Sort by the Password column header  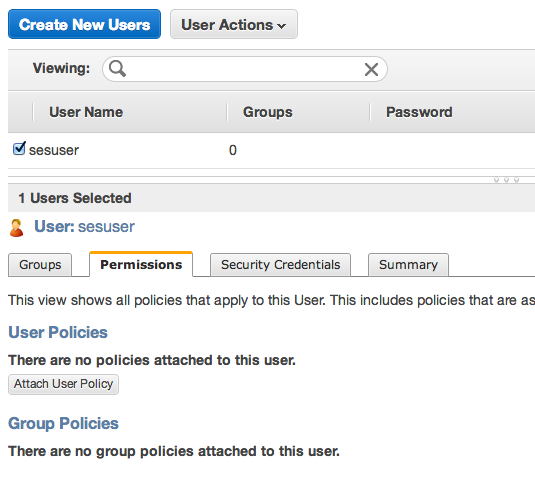pyautogui.click(x=419, y=112)
